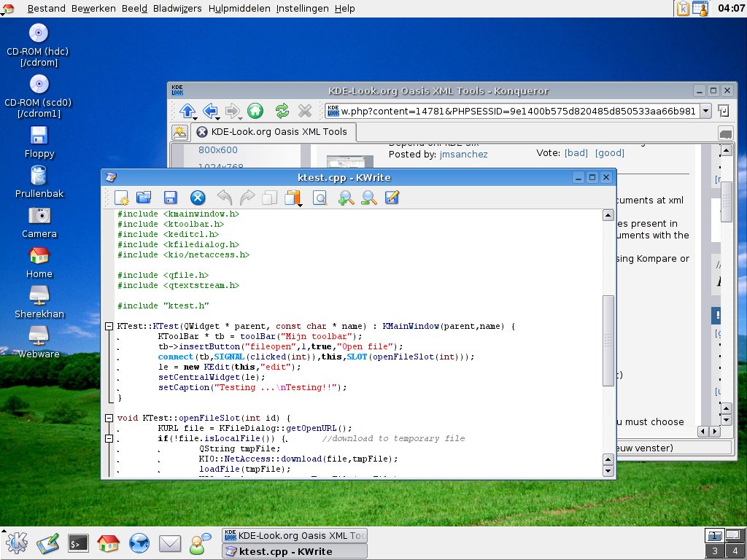Vote [bad] on the Konqueror page
Screen dimensions: 747x560
[x=576, y=153]
